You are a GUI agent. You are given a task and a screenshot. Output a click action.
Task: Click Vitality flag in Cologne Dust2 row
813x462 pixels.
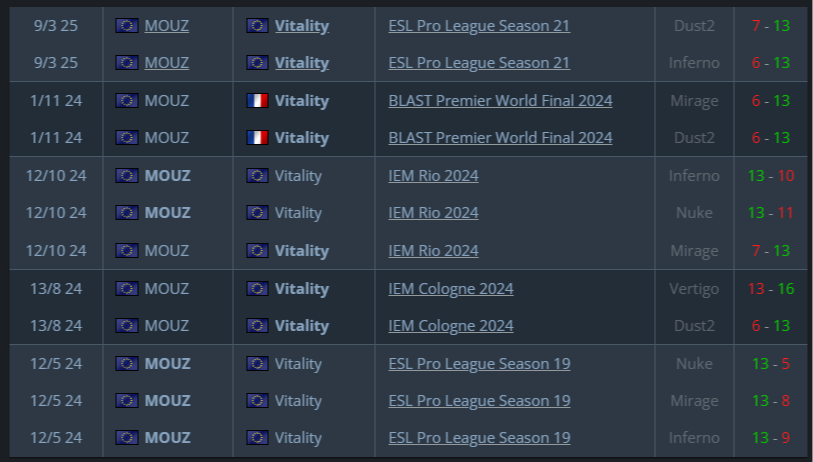[258, 326]
